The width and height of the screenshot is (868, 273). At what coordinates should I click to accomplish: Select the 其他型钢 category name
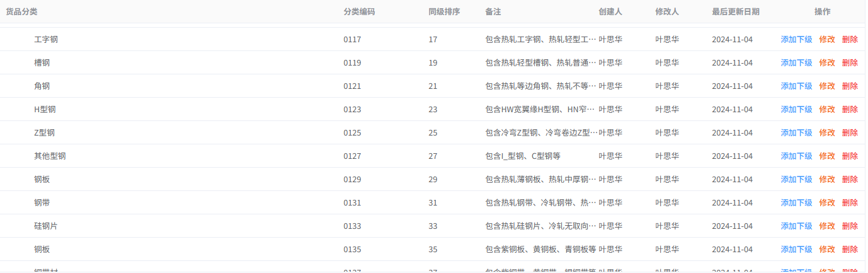point(50,156)
